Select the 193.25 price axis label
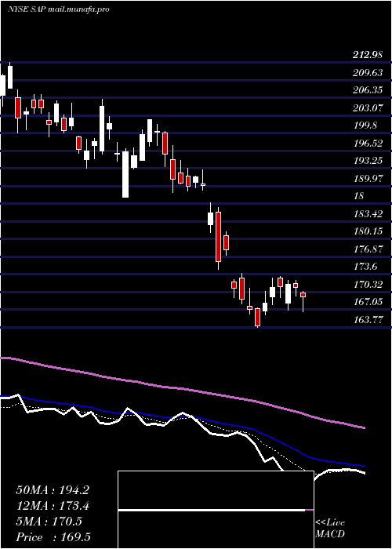Image resolution: width=392 pixels, height=549 pixels. [367, 161]
